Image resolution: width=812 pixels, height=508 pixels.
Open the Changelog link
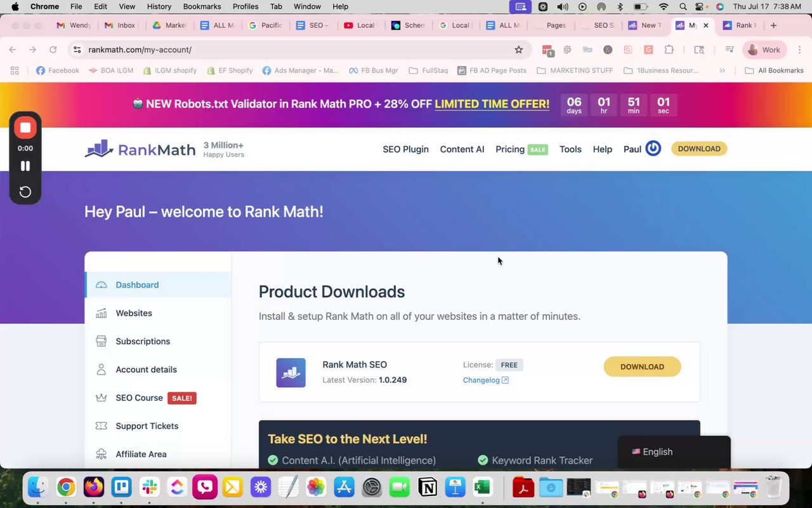pos(485,380)
